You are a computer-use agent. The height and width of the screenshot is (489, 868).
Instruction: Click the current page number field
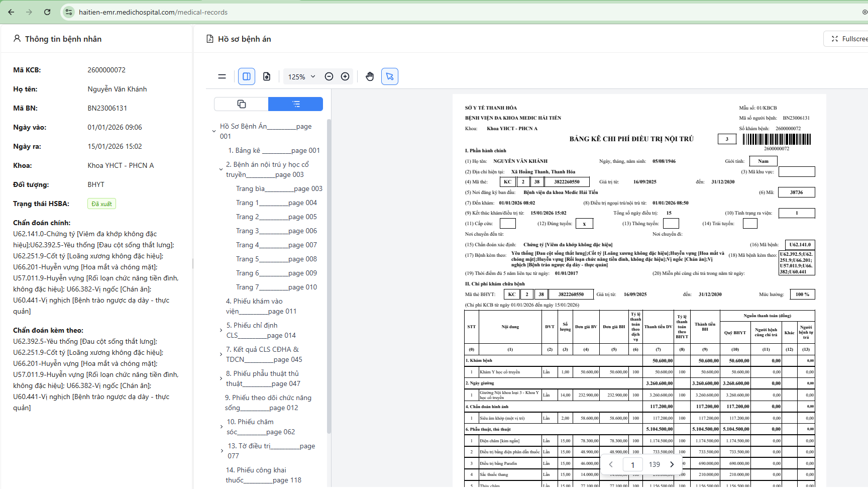coord(632,464)
